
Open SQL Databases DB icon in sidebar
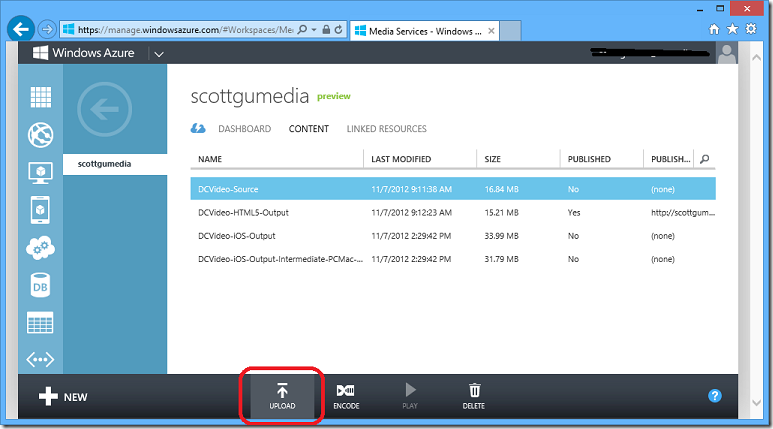[x=40, y=286]
